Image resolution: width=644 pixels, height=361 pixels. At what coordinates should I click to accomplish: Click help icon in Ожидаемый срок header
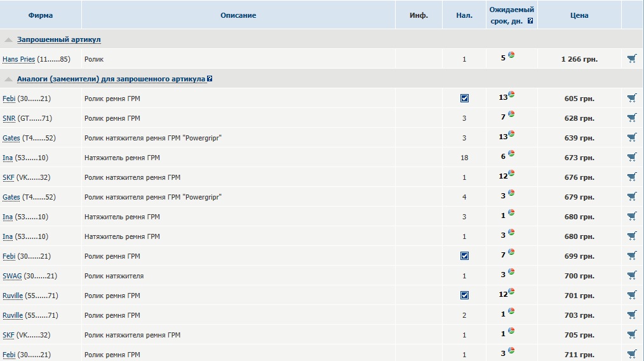pyautogui.click(x=530, y=21)
